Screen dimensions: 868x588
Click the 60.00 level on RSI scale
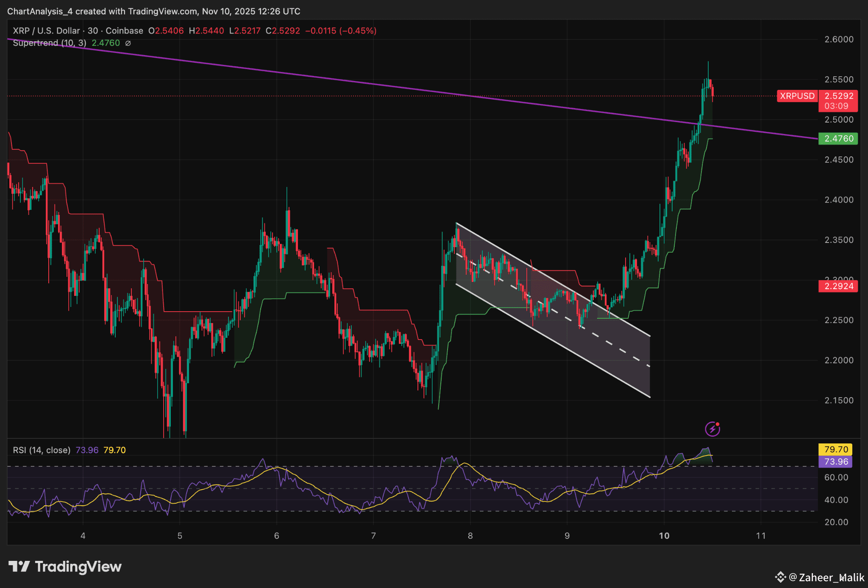pyautogui.click(x=836, y=477)
